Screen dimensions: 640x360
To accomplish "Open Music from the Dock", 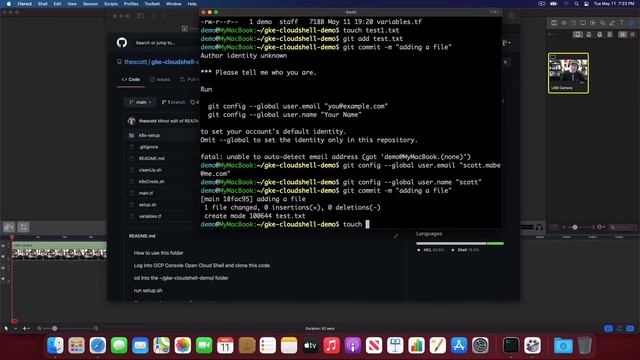I will (331, 346).
